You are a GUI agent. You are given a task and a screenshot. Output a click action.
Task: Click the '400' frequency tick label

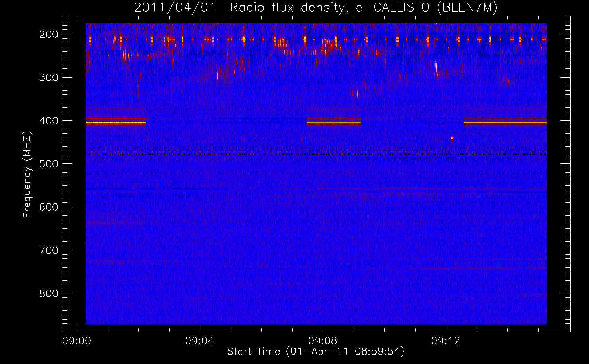(x=49, y=121)
